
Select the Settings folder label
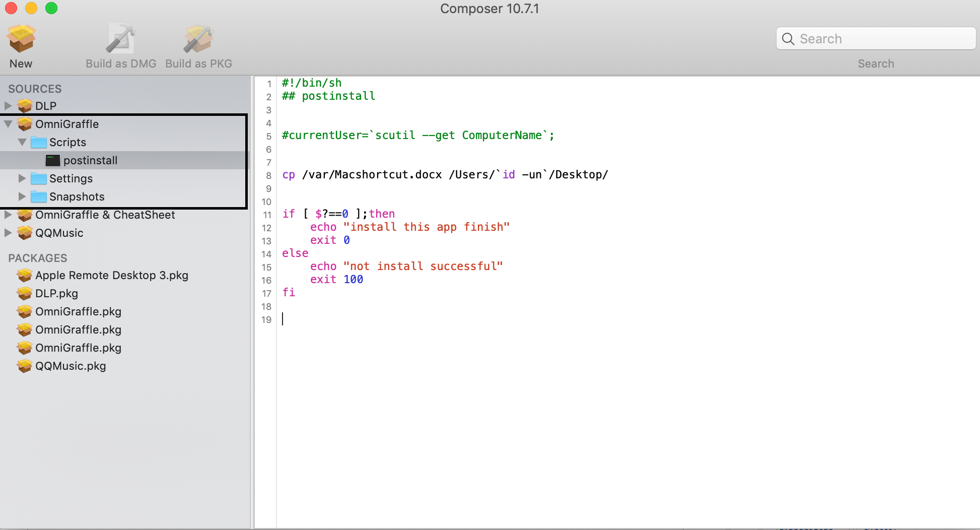click(71, 178)
